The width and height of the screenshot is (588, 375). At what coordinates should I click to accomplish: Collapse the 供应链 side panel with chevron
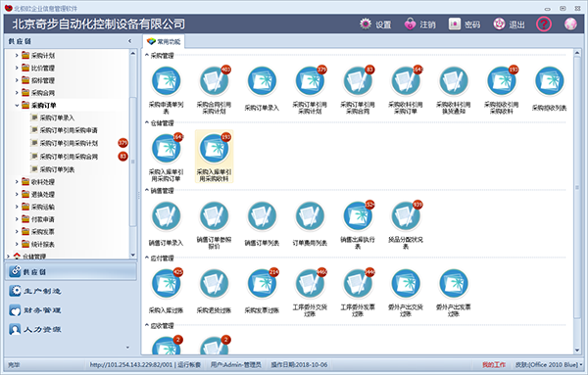point(130,41)
